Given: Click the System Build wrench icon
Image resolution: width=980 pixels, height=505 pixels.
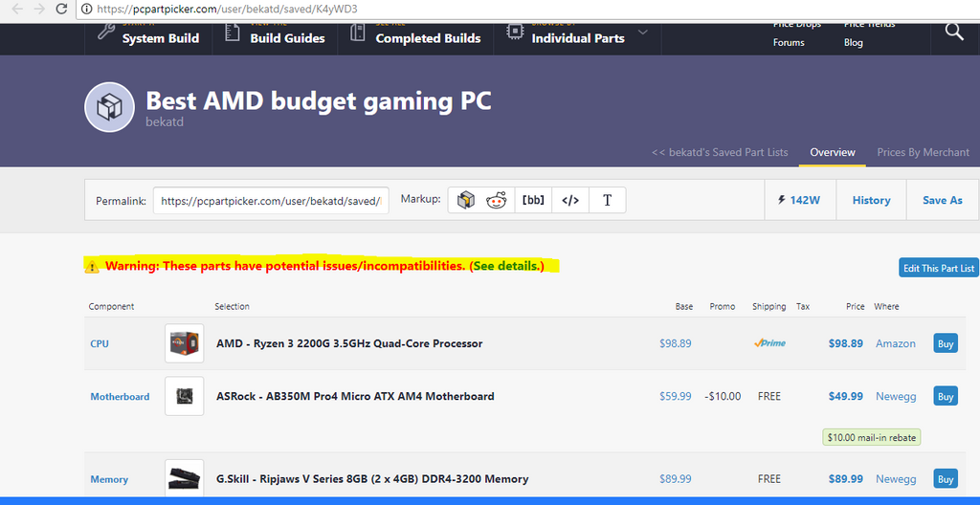Looking at the screenshot, I should [105, 32].
